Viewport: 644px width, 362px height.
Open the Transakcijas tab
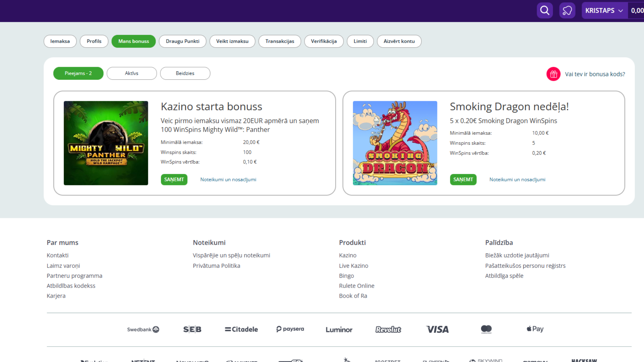click(x=280, y=41)
